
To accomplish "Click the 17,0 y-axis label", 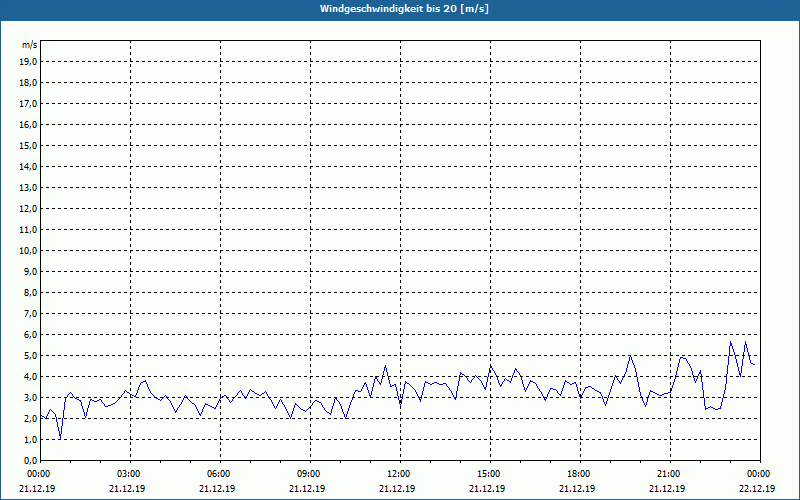I will (x=28, y=104).
